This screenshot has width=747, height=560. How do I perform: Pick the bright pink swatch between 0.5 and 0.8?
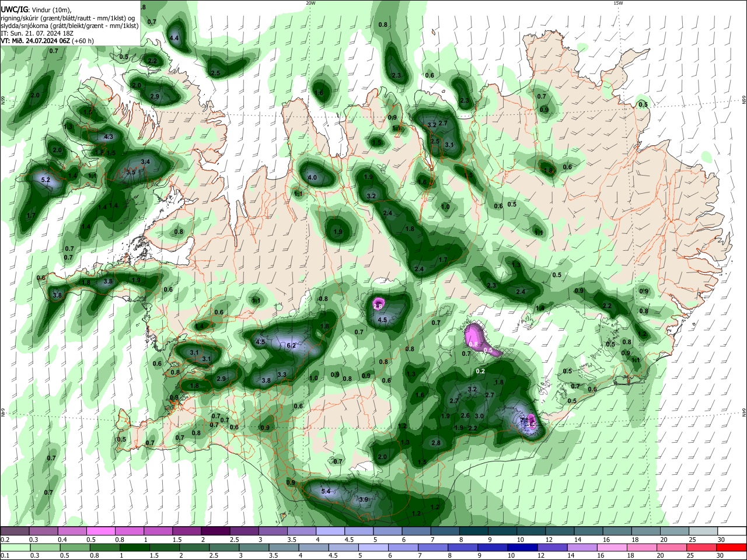click(x=100, y=531)
